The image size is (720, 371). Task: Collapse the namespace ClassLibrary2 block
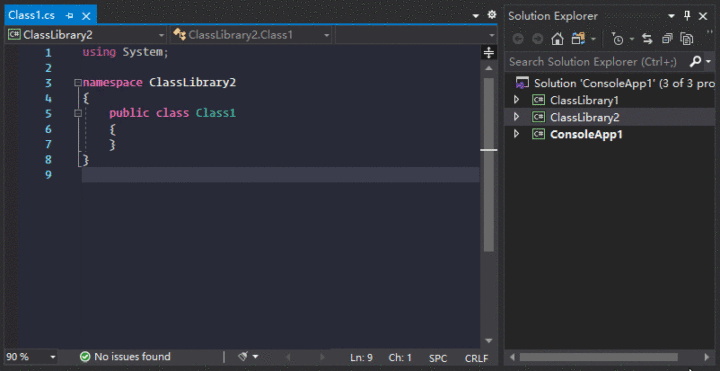[78, 83]
